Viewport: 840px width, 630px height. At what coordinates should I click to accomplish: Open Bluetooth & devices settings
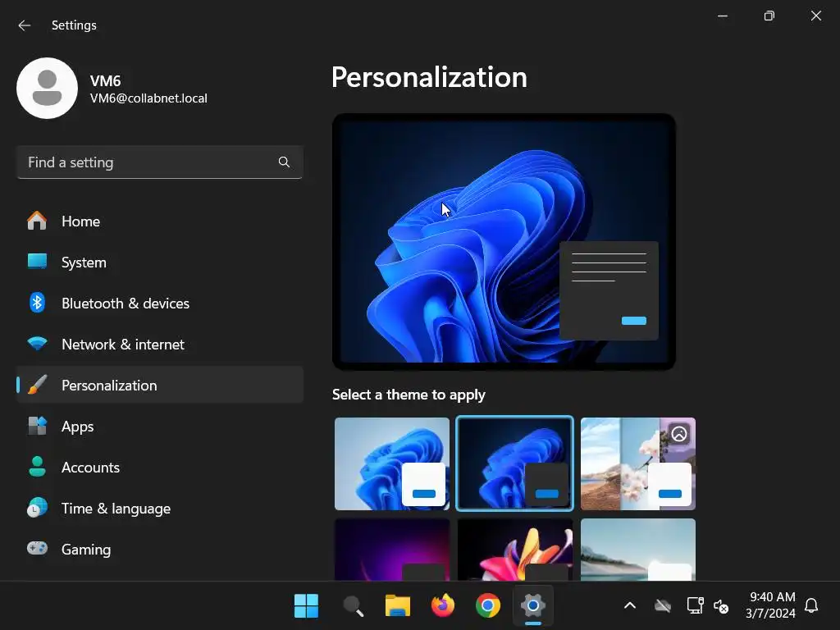160,304
